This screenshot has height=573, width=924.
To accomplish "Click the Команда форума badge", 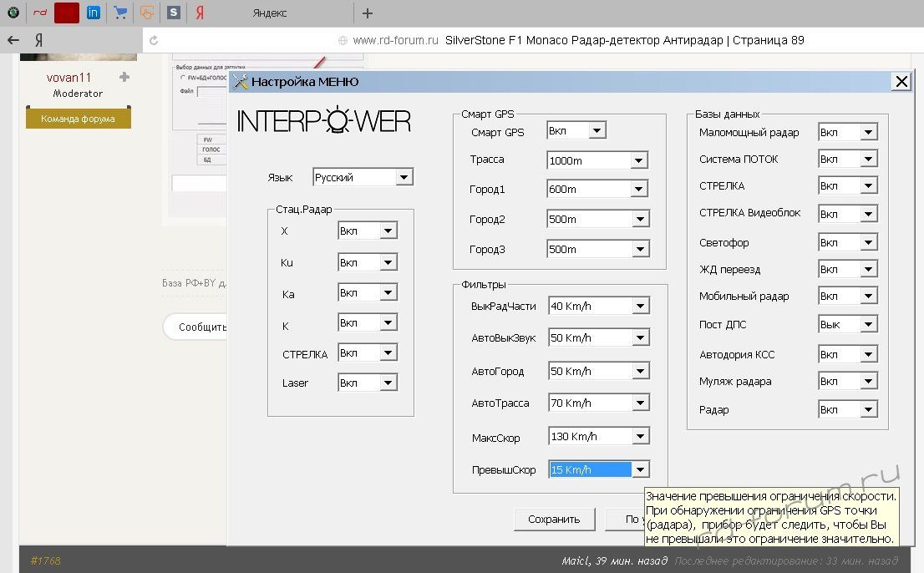I will tap(78, 119).
